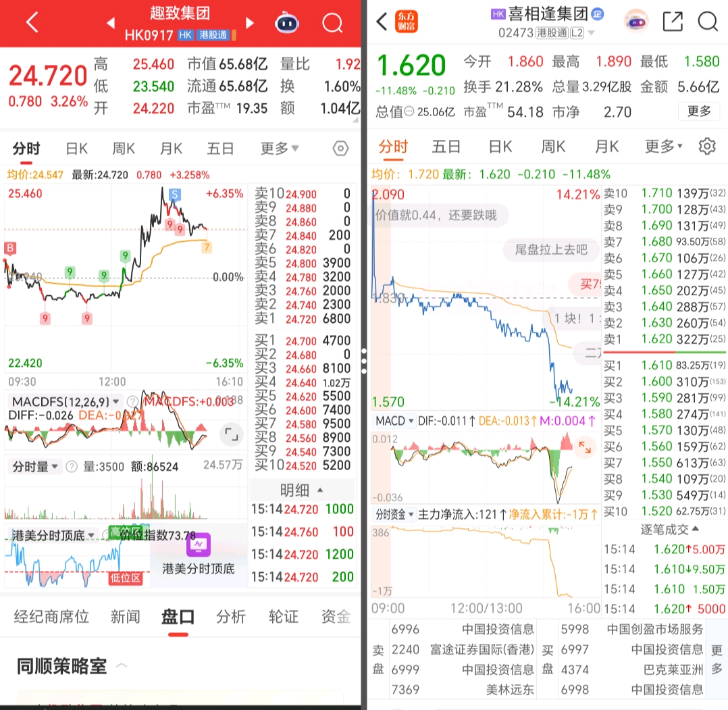Open MACD dropdown on right panel
Image resolution: width=728 pixels, height=710 pixels.
coord(394,421)
